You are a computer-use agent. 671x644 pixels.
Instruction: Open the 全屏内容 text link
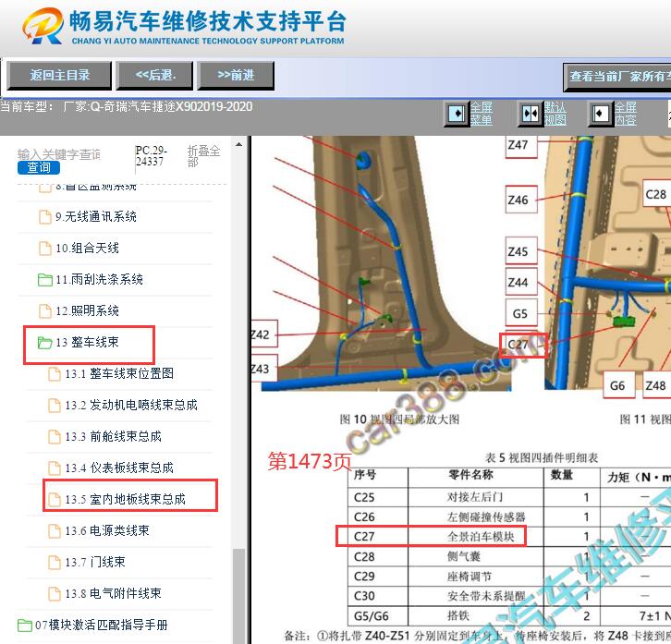625,114
